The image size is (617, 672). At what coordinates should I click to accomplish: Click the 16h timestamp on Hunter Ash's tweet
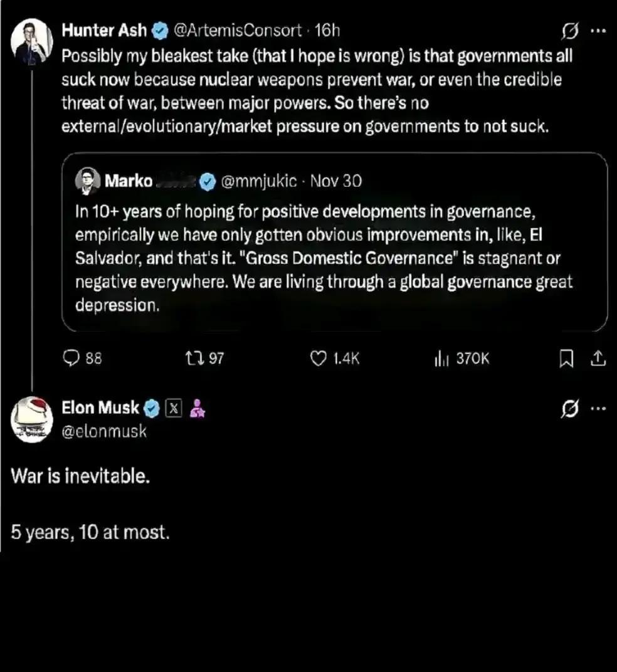point(327,30)
